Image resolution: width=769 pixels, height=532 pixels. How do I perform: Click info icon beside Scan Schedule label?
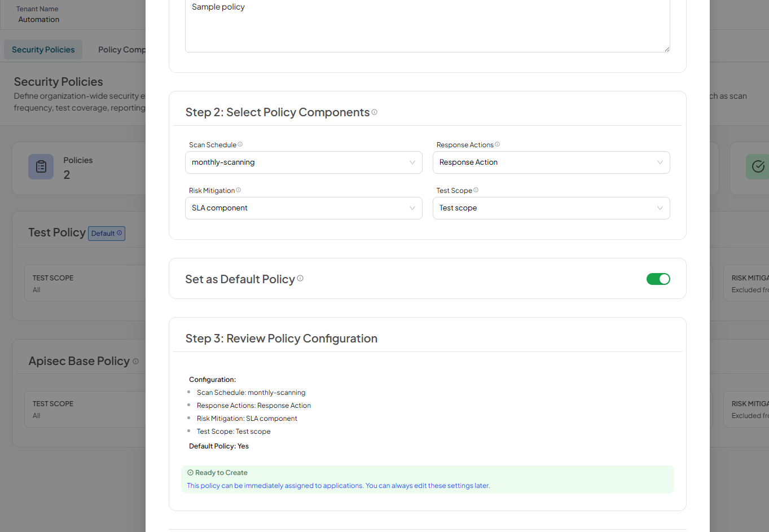click(240, 144)
